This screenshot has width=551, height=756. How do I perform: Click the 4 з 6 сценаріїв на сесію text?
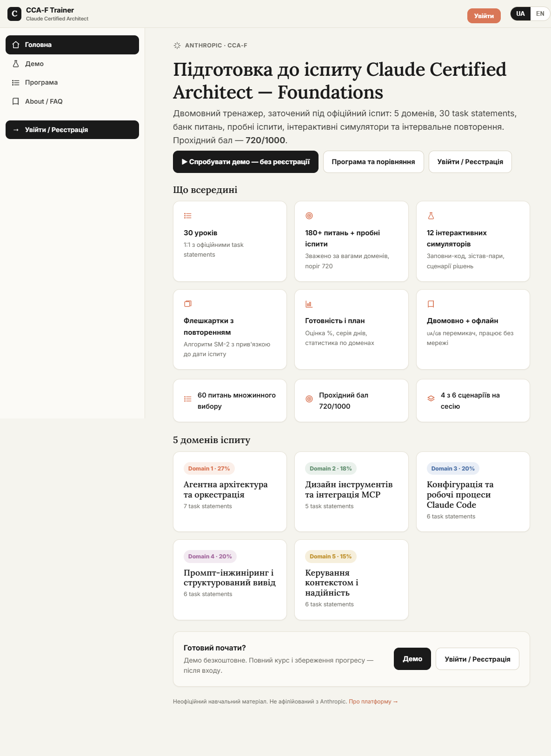470,401
